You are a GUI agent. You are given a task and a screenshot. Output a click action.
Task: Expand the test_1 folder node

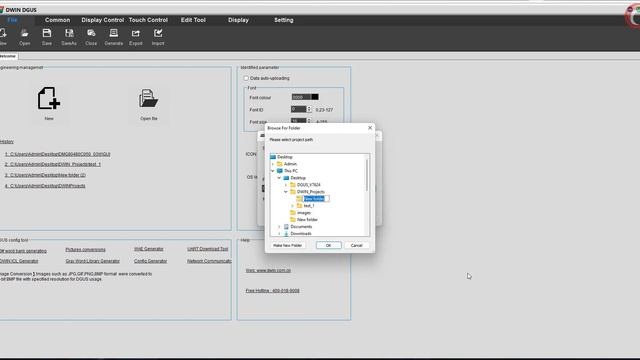point(293,206)
